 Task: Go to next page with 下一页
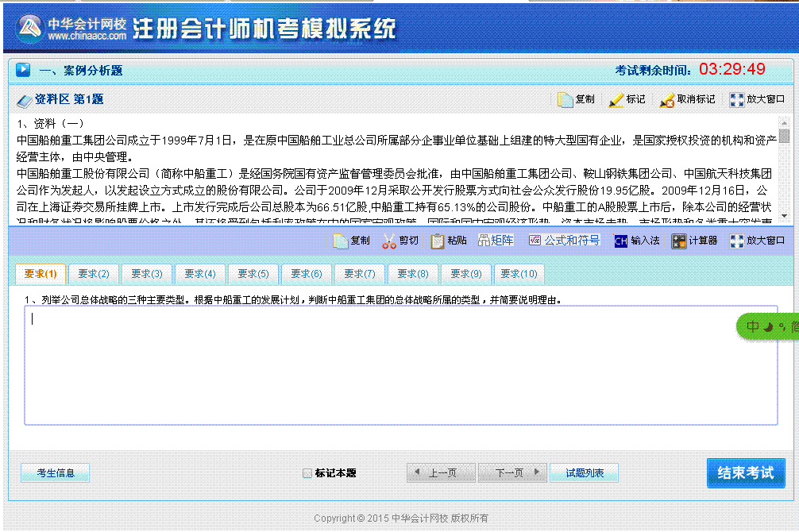click(x=512, y=472)
